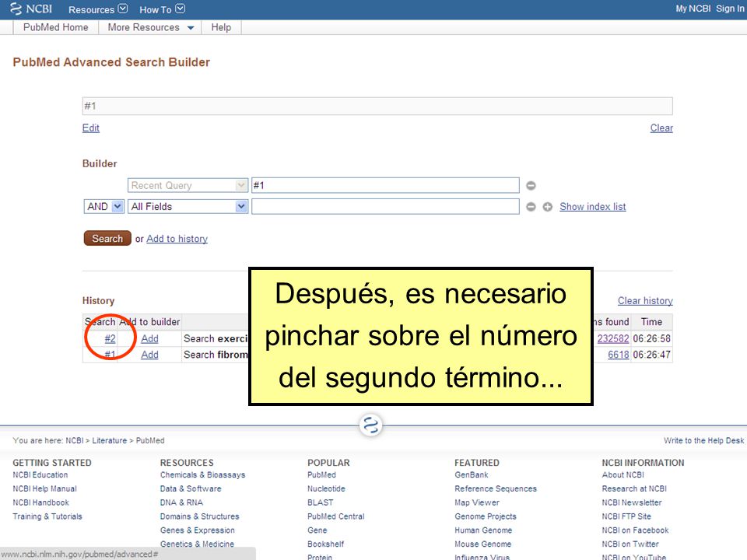Add search #1 to builder
Image resolution: width=747 pixels, height=560 pixels.
tap(149, 355)
